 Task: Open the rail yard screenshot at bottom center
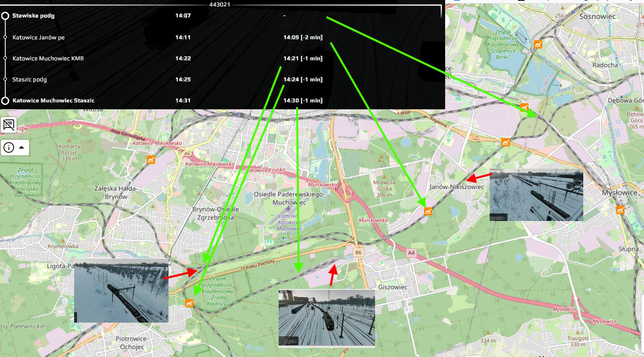pos(326,318)
